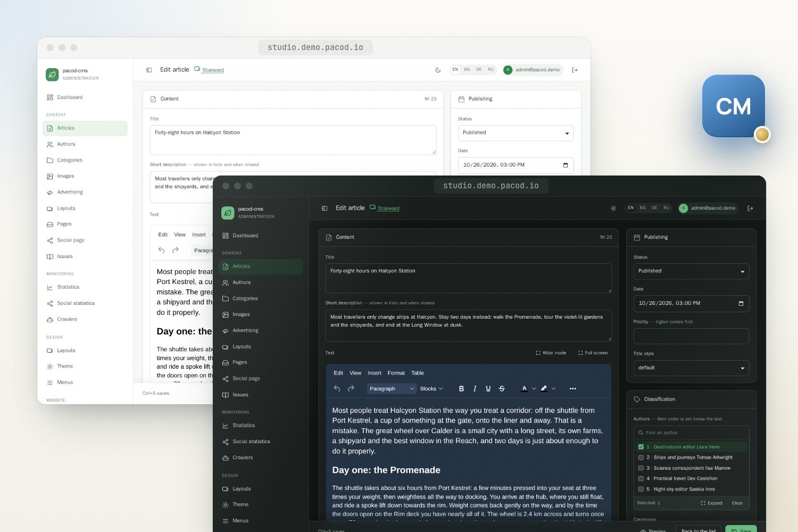Check author Practical travel Dev Castellan
The width and height of the screenshot is (798, 532).
coord(641,479)
